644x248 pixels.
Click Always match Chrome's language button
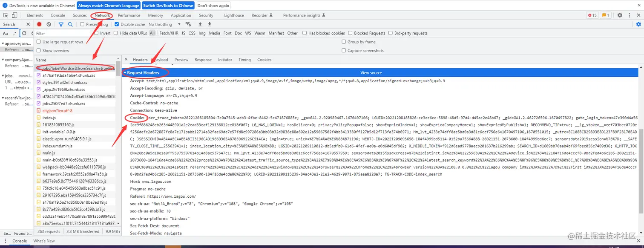(109, 6)
